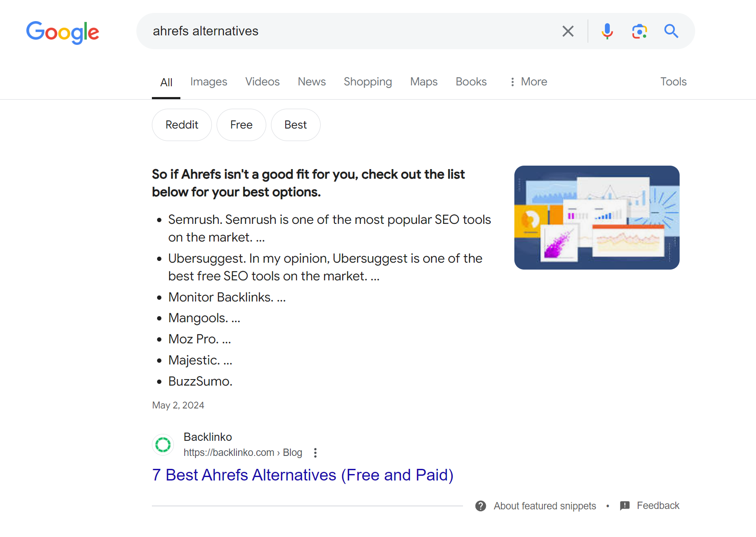Image resolution: width=756 pixels, height=537 pixels.
Task: Open Google Lens image search icon
Action: pos(639,31)
